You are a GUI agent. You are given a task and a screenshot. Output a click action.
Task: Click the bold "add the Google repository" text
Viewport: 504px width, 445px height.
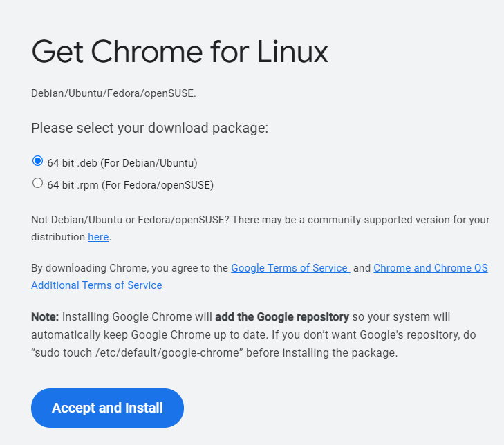click(x=281, y=317)
